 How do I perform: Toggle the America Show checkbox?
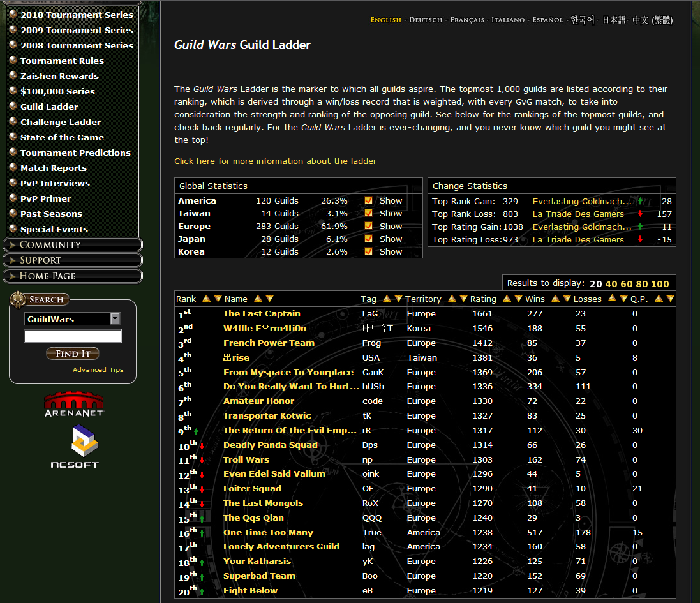point(368,200)
